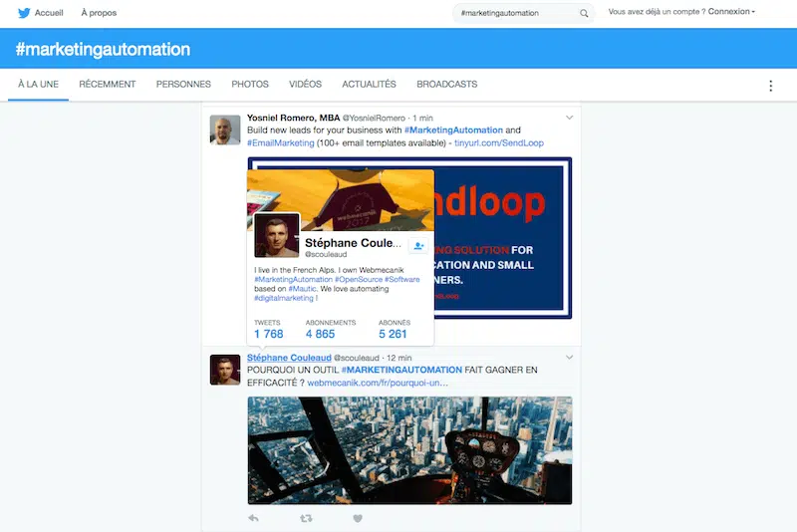
Task: Switch to the BROADCASTS tab
Action: (446, 84)
